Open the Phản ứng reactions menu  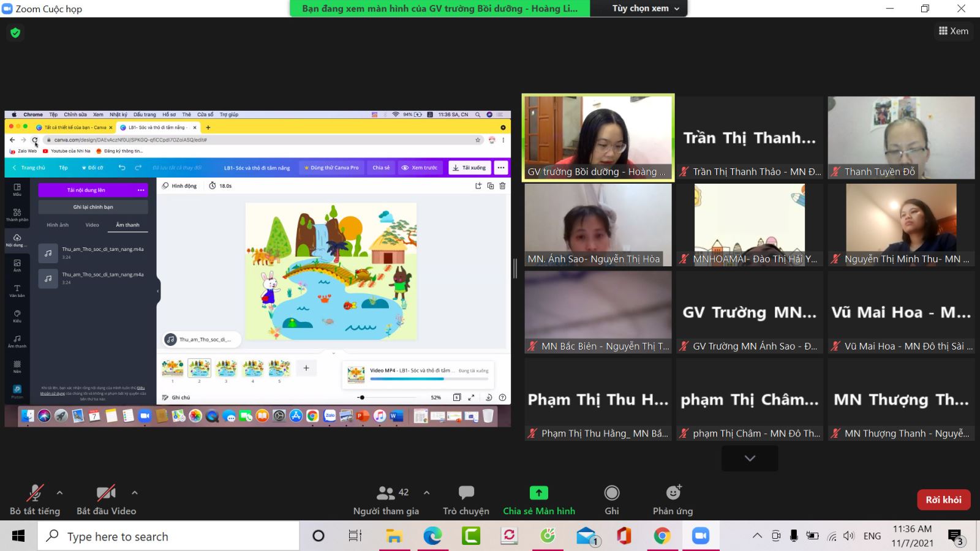(673, 493)
